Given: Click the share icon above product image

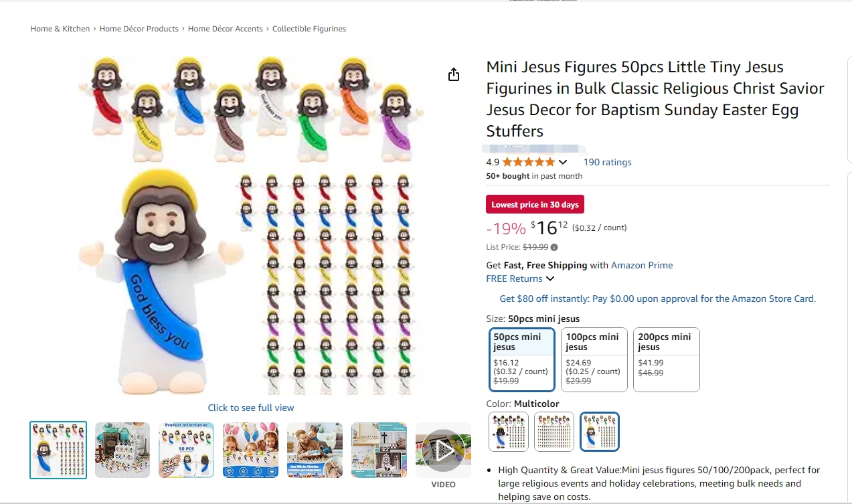Looking at the screenshot, I should coord(454,74).
